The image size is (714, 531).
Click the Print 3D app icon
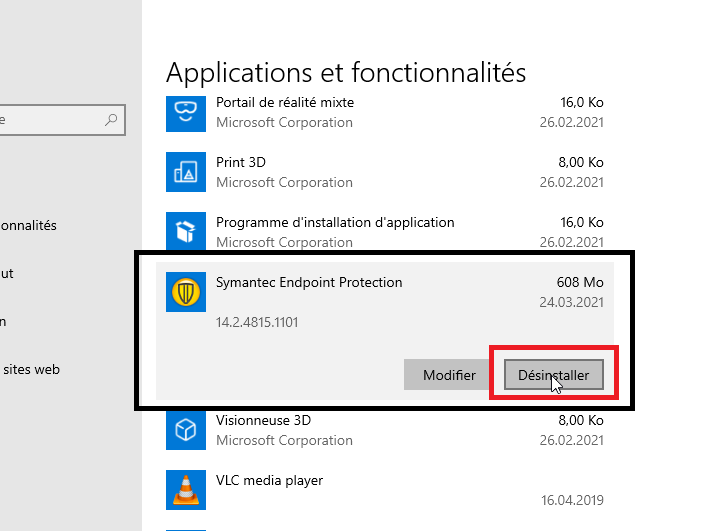[185, 172]
